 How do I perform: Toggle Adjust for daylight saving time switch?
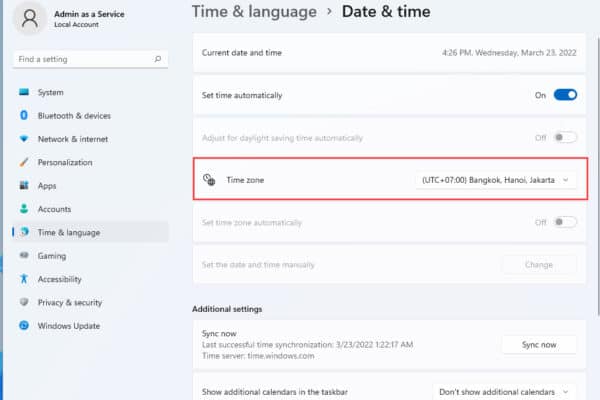pos(565,137)
